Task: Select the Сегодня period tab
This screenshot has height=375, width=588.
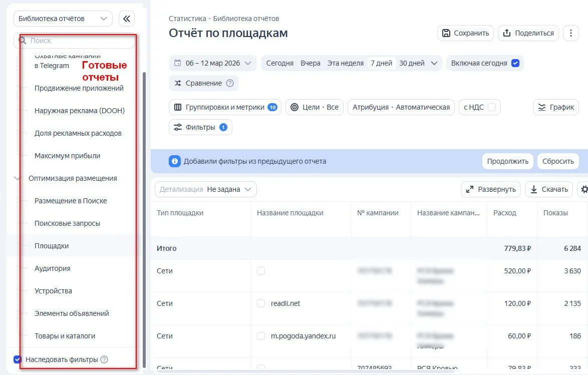Action: coord(280,63)
